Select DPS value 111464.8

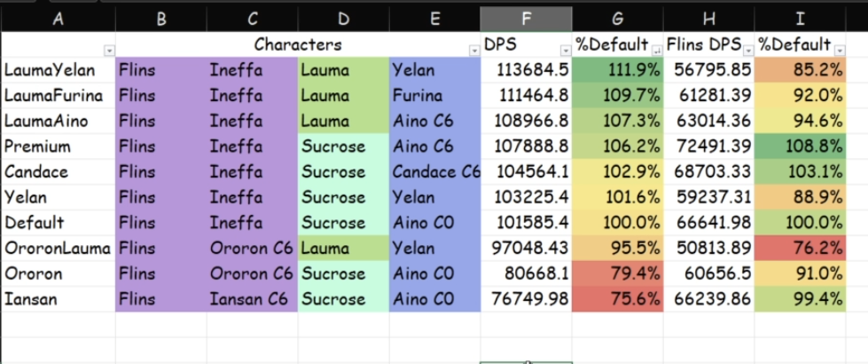coord(527,95)
